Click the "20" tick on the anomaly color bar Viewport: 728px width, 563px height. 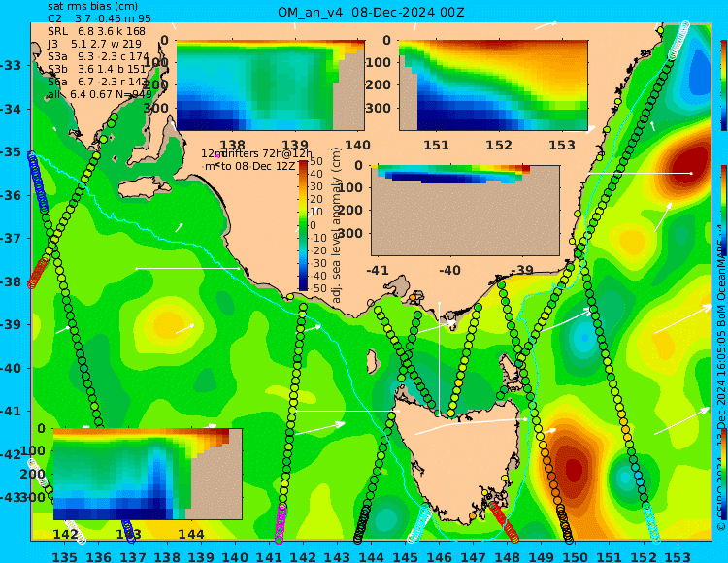(316, 200)
